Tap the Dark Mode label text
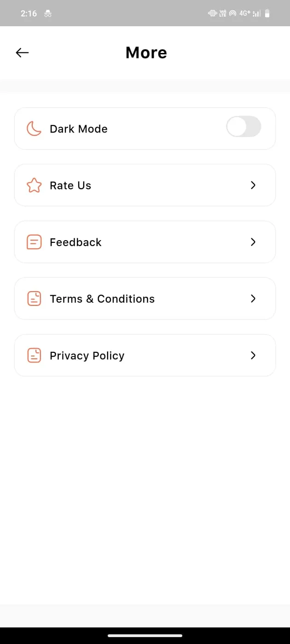Screen dimensions: 290x644 pos(79,129)
